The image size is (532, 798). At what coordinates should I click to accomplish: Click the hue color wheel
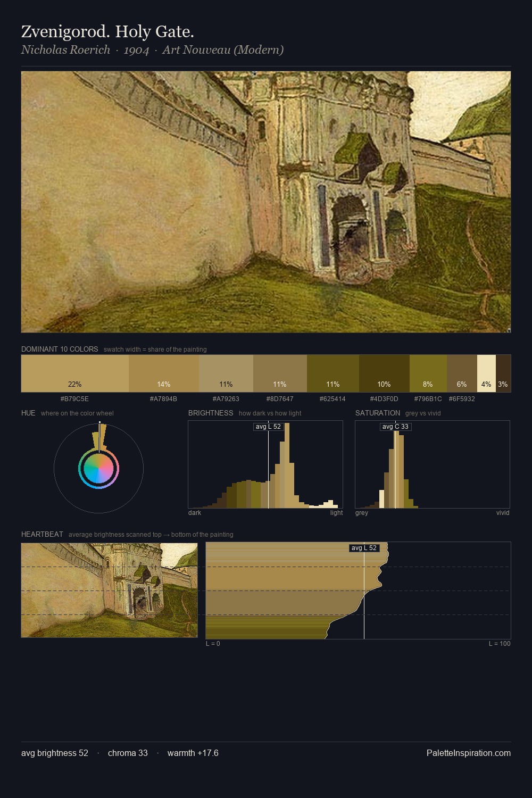[98, 469]
